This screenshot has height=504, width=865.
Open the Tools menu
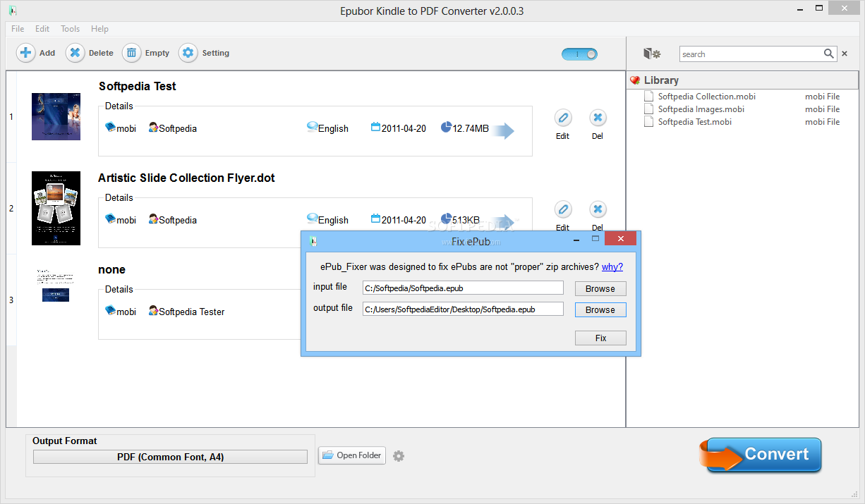70,29
